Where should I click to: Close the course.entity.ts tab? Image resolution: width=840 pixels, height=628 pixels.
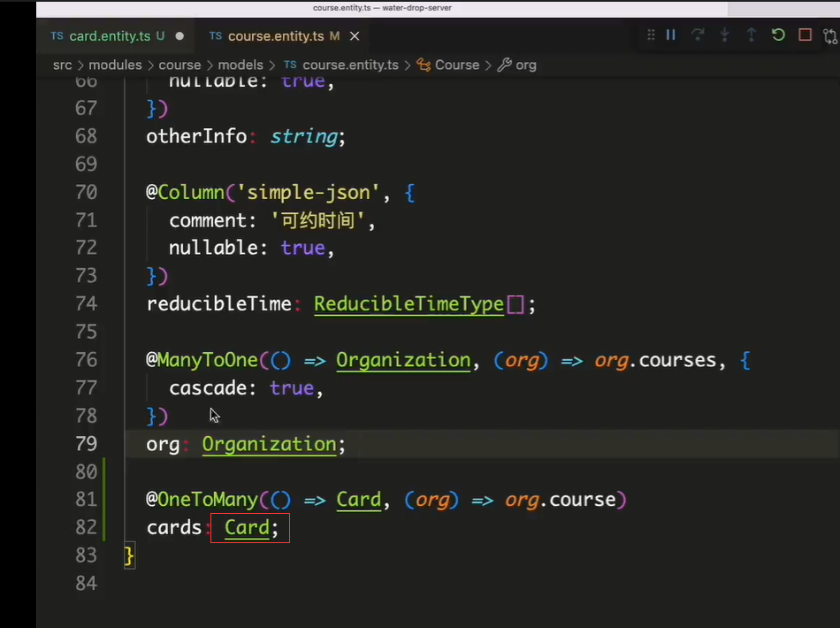pyautogui.click(x=355, y=36)
